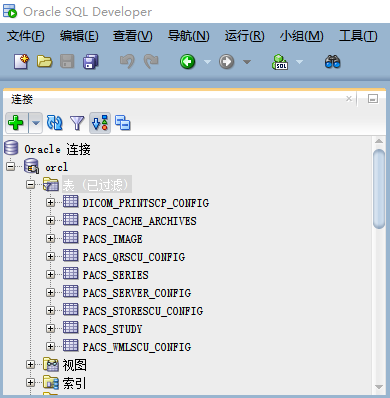The width and height of the screenshot is (390, 398).
Task: Expand the 索引 folder node
Action: (x=31, y=383)
